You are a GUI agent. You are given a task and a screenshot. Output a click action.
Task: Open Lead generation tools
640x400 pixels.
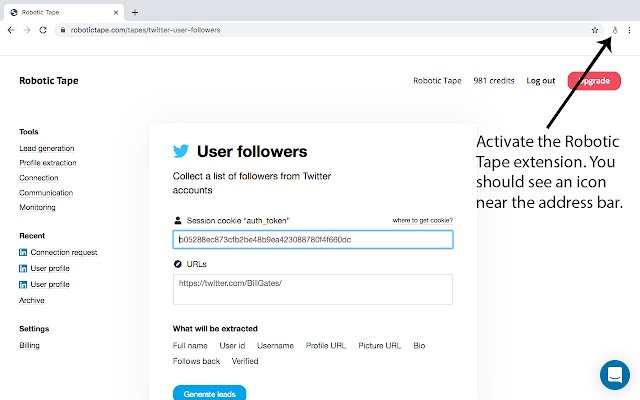(47, 148)
